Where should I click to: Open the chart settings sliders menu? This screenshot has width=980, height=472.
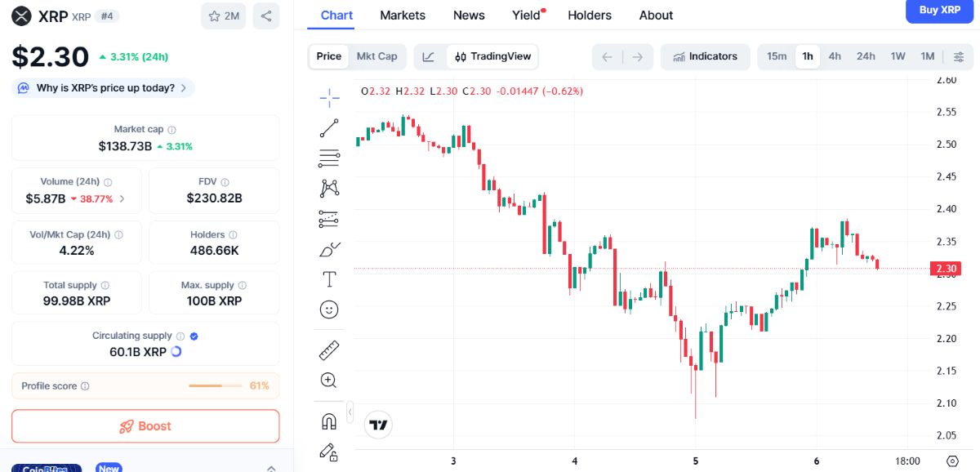959,56
